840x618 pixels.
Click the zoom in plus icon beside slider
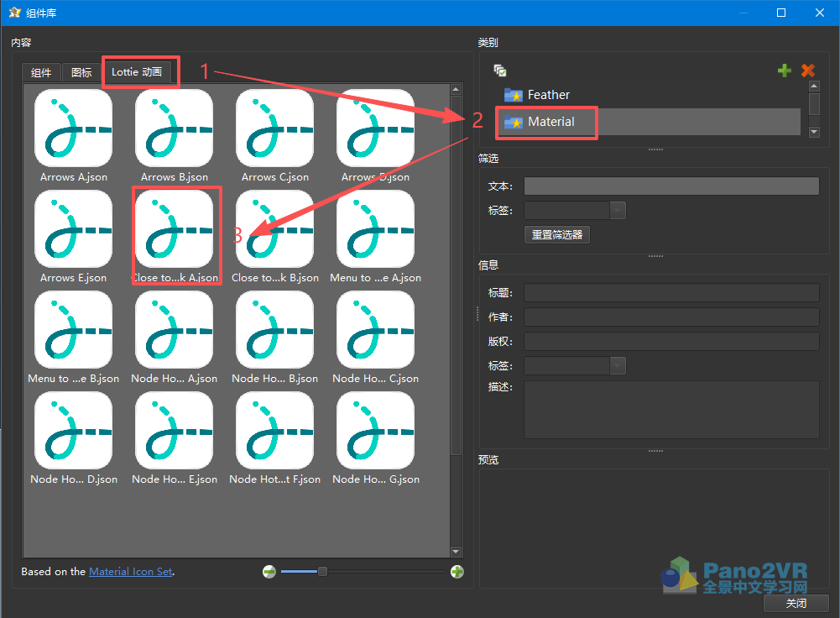click(457, 572)
